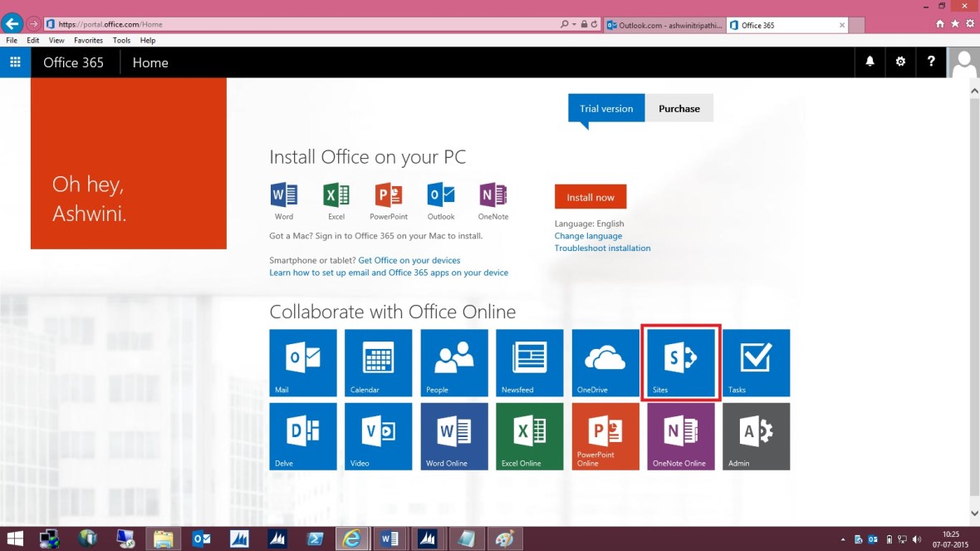Open the Tools menu
This screenshot has height=551, width=980.
click(121, 40)
